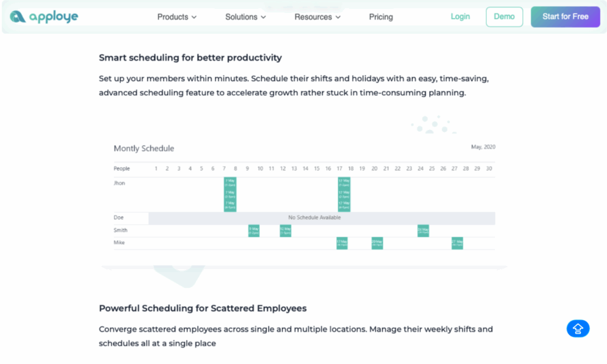The height and width of the screenshot is (364, 607).
Task: Click the Start for Free button
Action: [x=565, y=17]
